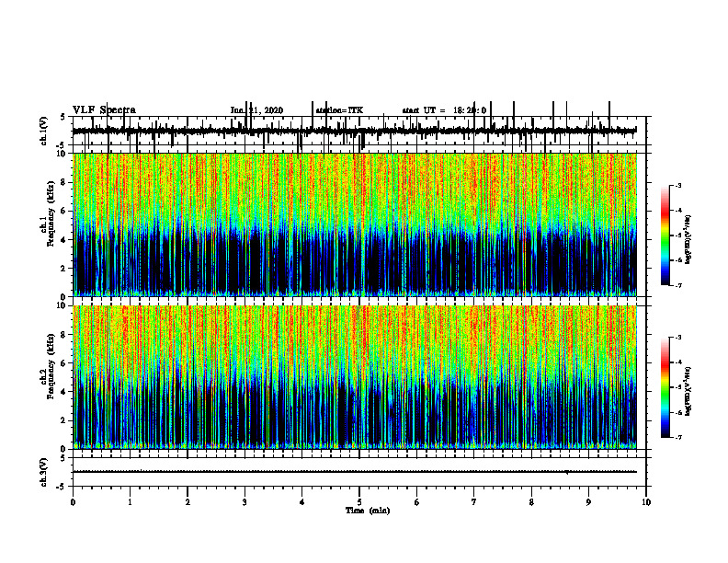
Task: Click the ch.1(V) waveform trace panel
Action: 359,131
